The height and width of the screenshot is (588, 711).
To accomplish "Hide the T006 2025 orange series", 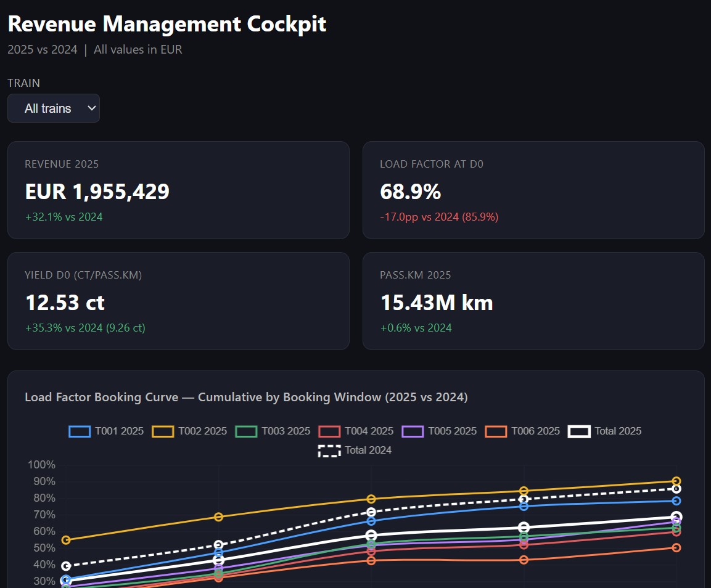I will click(524, 431).
